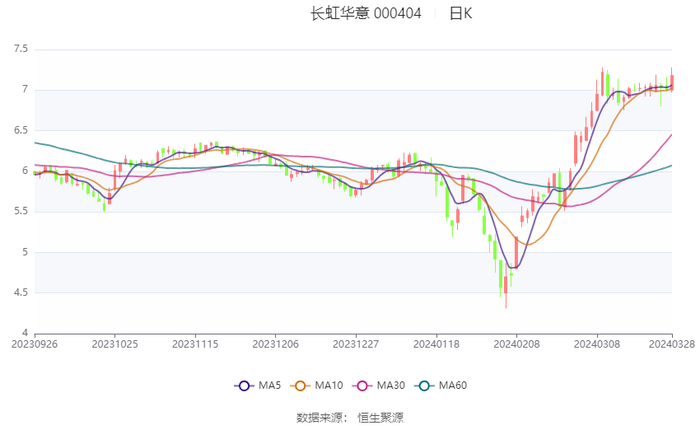Toggle the MA30 legend series
This screenshot has height=426, width=700.
pos(379,385)
